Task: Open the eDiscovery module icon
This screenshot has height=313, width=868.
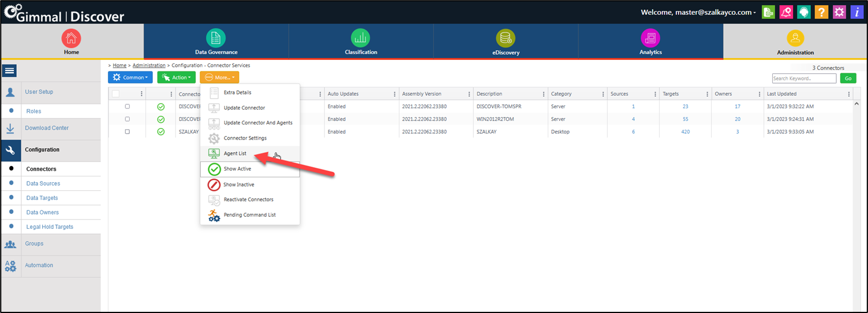Action: click(x=506, y=39)
